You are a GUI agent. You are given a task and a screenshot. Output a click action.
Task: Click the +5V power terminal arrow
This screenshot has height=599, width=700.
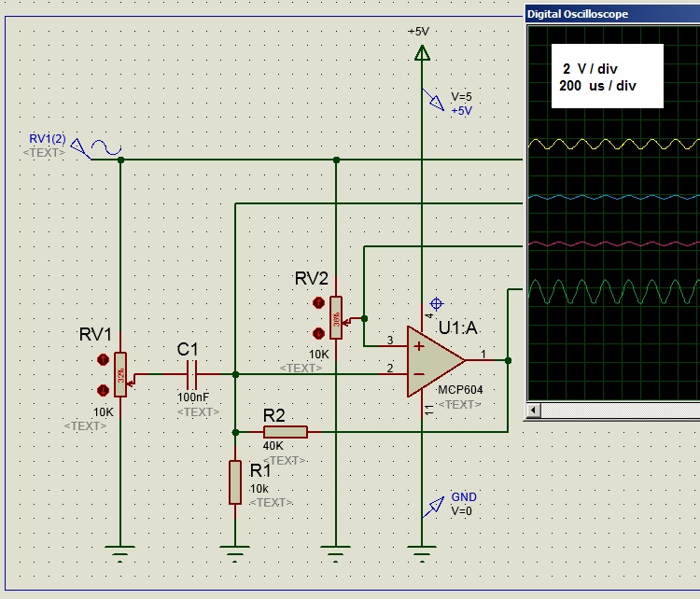point(422,53)
